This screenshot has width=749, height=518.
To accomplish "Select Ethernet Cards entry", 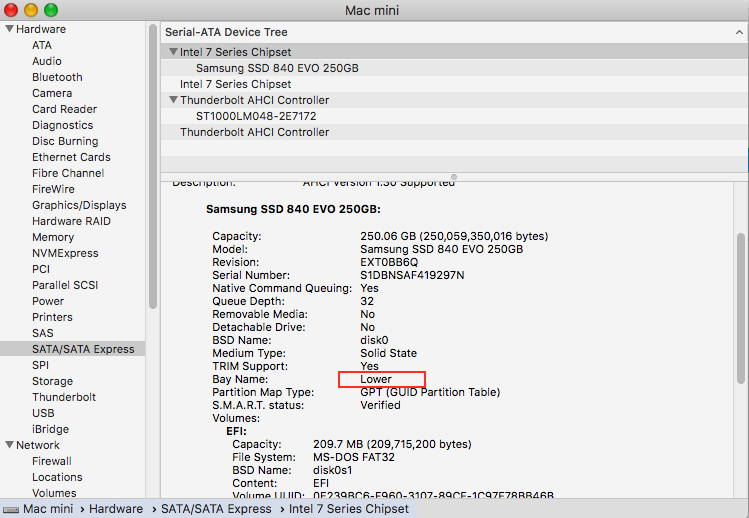I will (x=71, y=157).
